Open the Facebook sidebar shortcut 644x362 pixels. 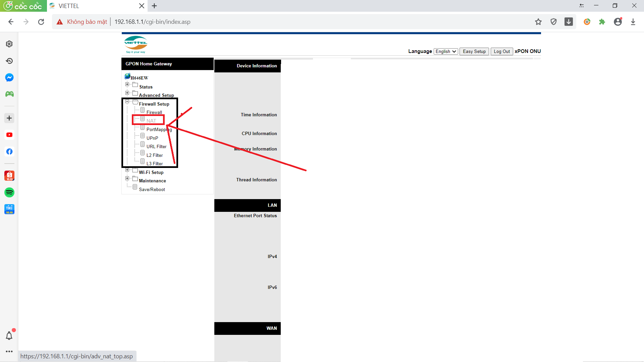[x=9, y=152]
